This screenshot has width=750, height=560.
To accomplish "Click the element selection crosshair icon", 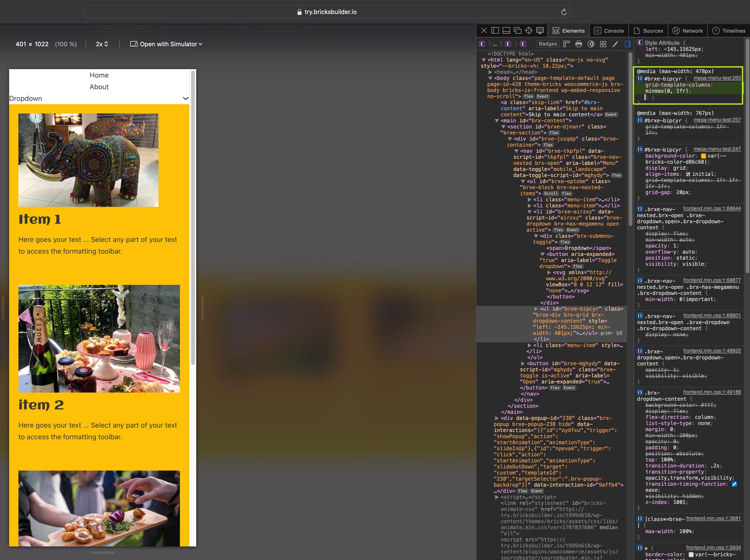I will tap(529, 30).
